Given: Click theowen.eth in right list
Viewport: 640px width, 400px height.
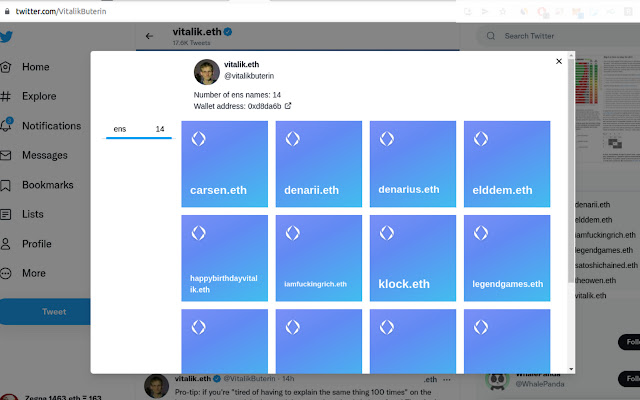Looking at the screenshot, I should pyautogui.click(x=596, y=280).
